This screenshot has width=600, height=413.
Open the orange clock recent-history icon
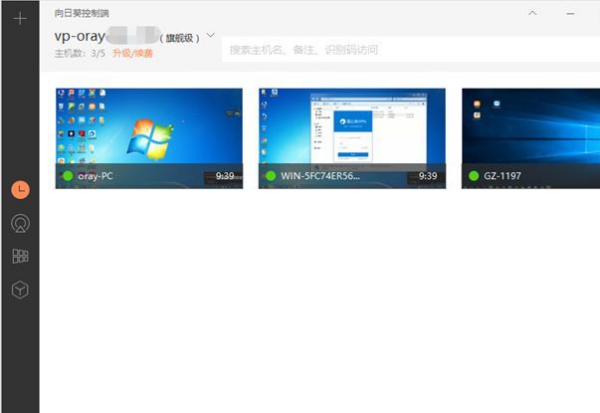(20, 189)
